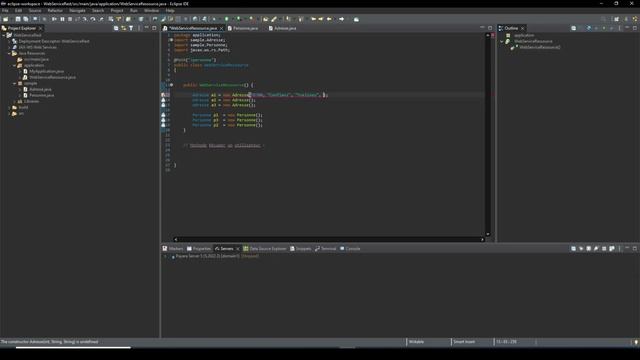The image size is (640, 360).
Task: Close the WebServiceResource.java editor tab
Action: pyautogui.click(x=222, y=28)
